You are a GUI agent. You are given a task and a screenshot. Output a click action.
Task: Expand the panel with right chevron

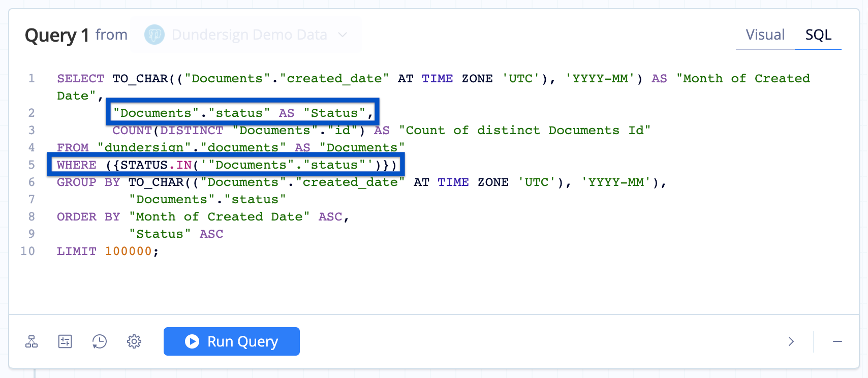coord(791,341)
